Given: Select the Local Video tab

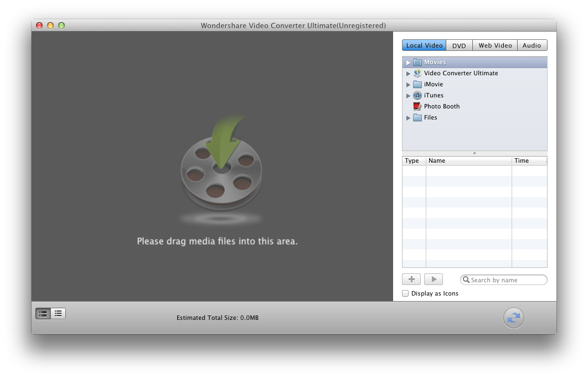Looking at the screenshot, I should tap(424, 45).
